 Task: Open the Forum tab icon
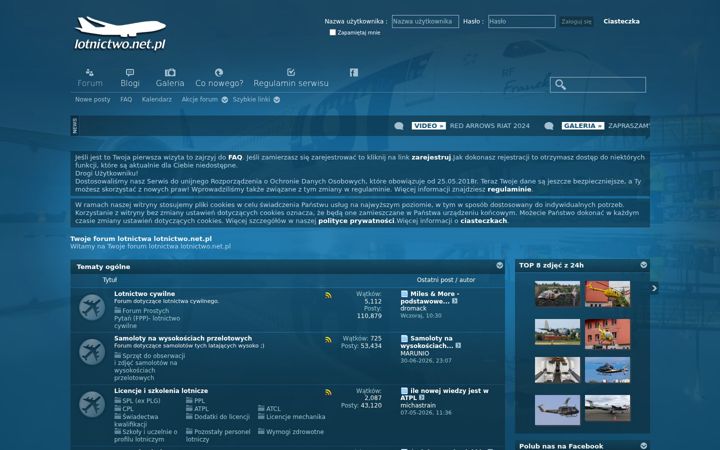(90, 73)
